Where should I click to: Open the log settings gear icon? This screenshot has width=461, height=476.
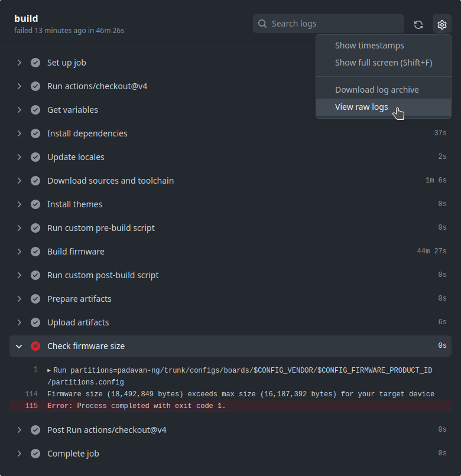[x=441, y=24]
